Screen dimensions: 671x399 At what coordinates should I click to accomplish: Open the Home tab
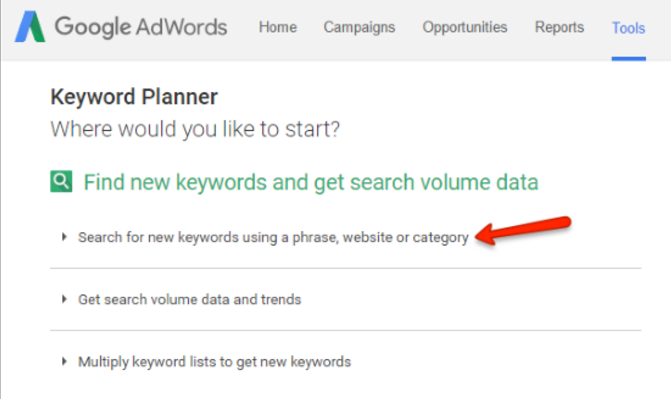click(x=278, y=27)
